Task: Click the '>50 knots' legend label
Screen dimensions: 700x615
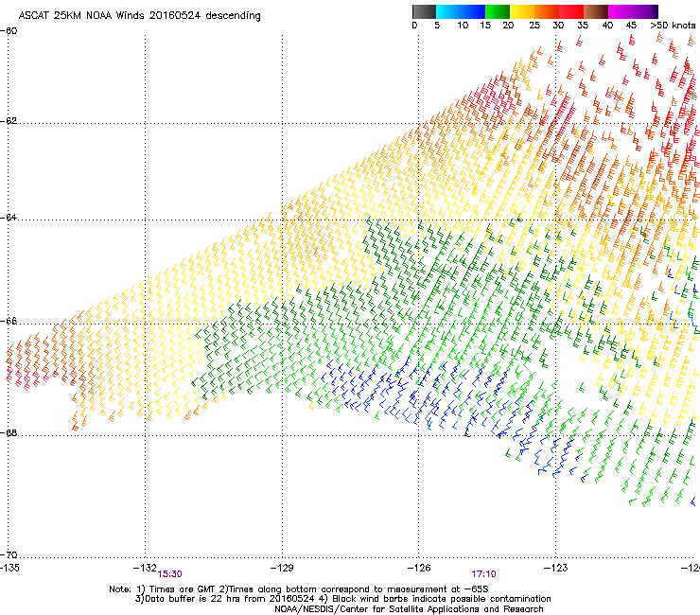Action: tap(673, 26)
